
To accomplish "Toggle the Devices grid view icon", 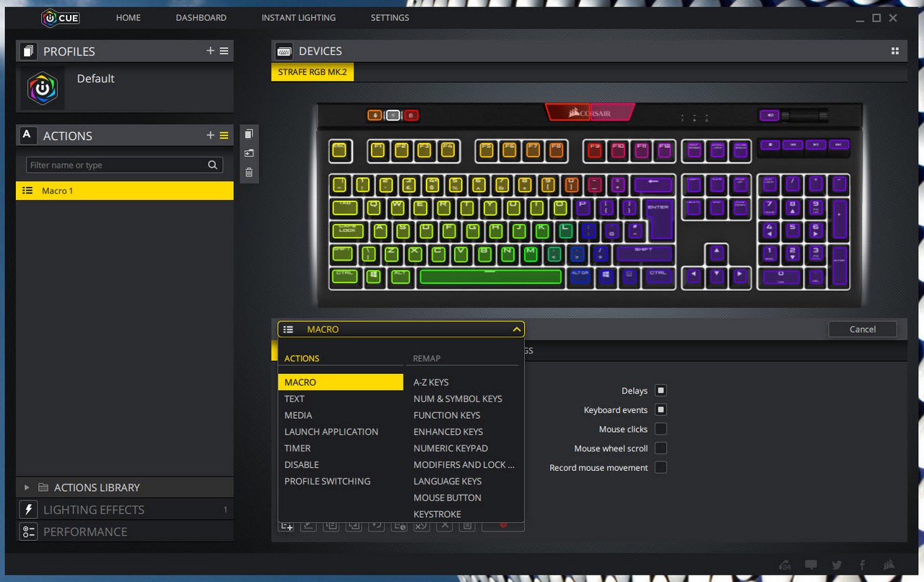I will click(x=895, y=51).
